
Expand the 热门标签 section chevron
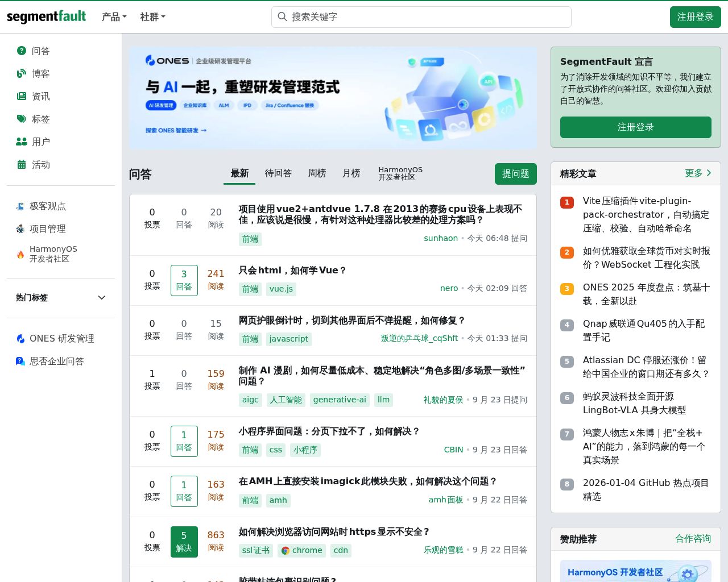point(102,298)
